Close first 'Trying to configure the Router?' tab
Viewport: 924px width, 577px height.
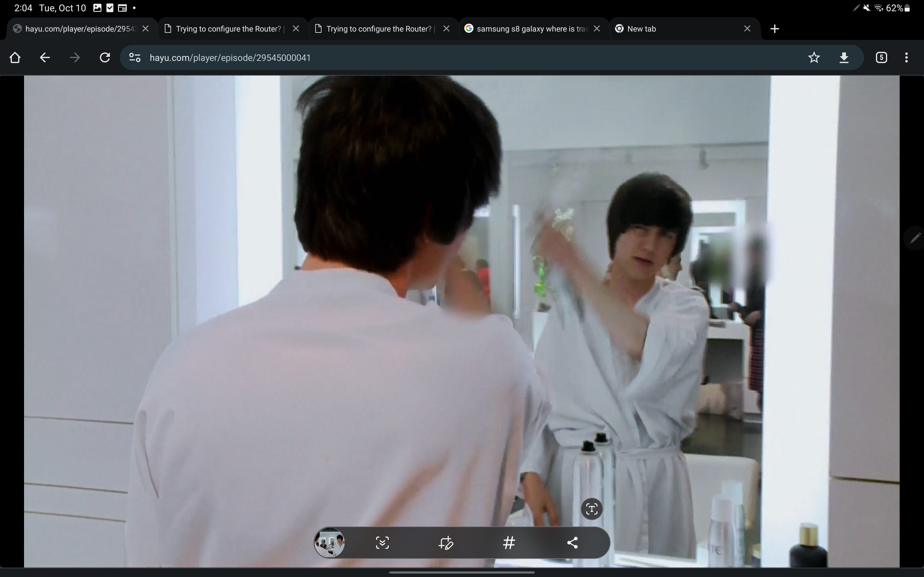[296, 29]
